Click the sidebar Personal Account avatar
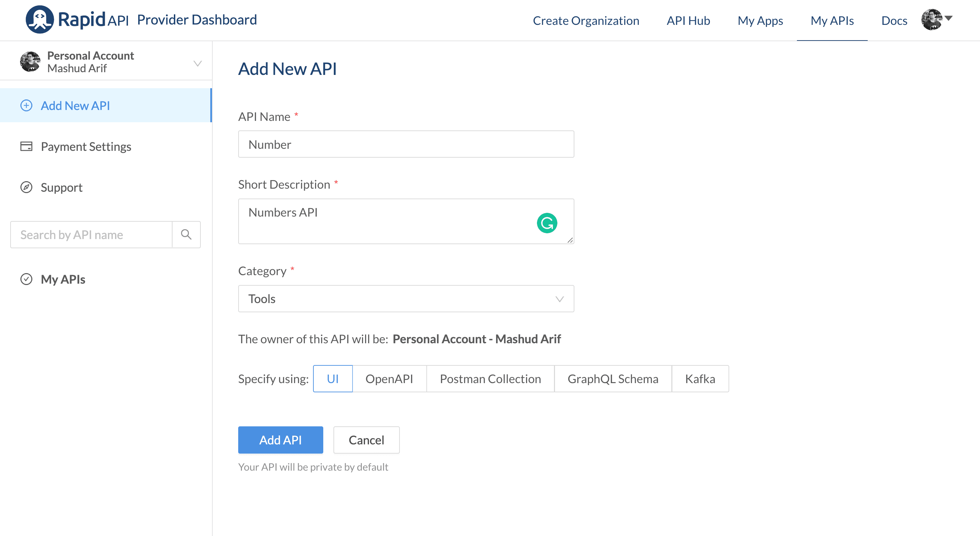 tap(30, 62)
